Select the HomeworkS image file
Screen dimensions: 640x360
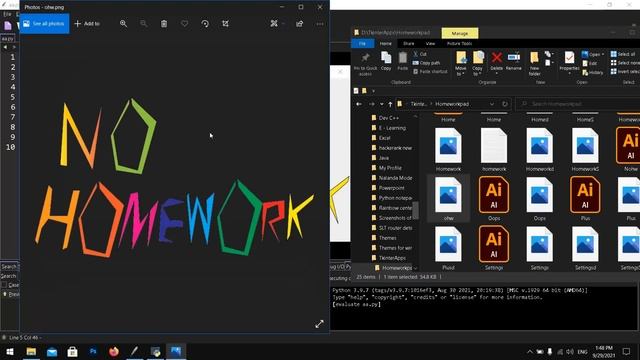pyautogui.click(x=585, y=149)
